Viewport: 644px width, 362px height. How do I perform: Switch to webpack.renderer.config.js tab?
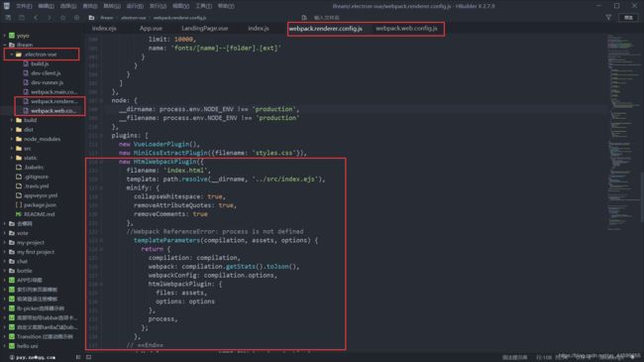tap(326, 29)
